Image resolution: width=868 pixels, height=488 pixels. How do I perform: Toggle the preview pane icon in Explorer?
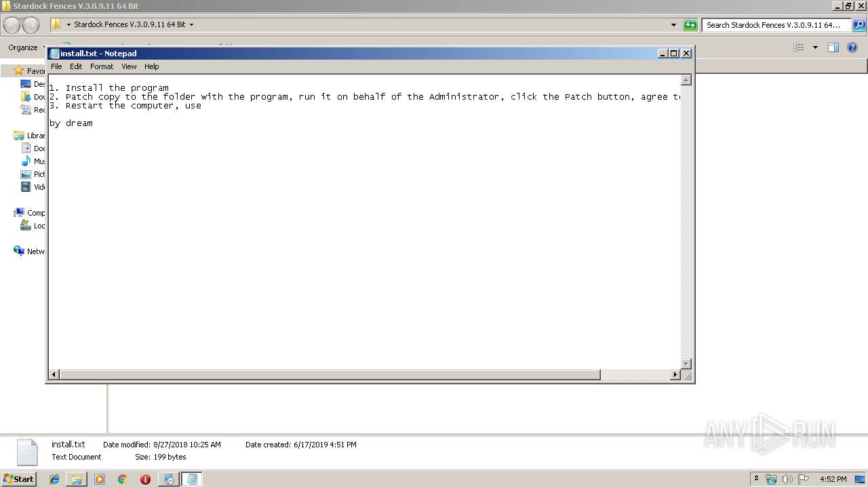833,47
